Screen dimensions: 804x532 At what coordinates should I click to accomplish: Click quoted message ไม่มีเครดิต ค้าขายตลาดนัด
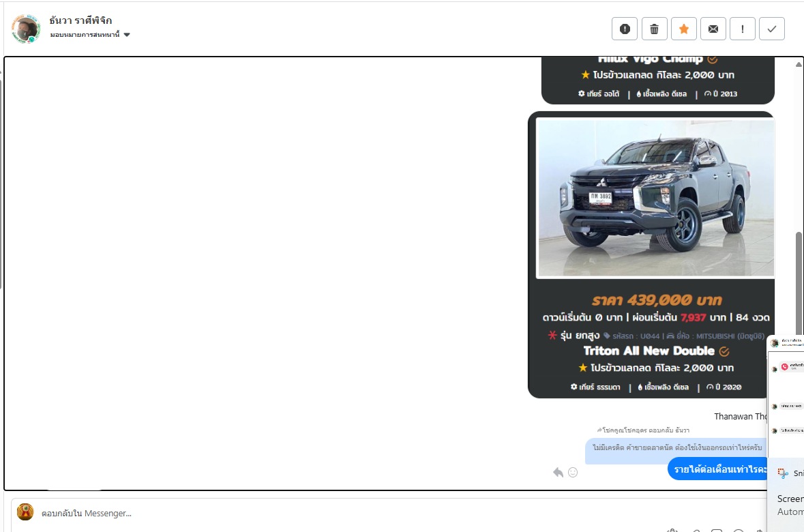pos(676,448)
